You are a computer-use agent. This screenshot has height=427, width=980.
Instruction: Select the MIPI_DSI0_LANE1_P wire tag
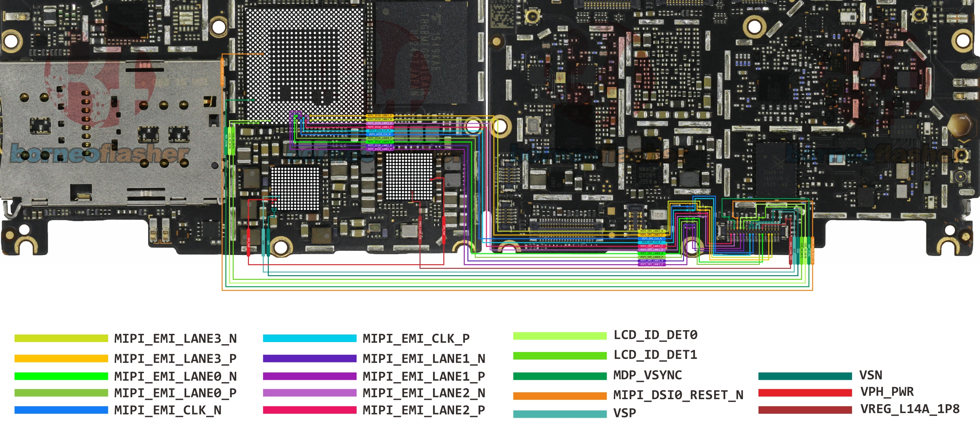380,149
